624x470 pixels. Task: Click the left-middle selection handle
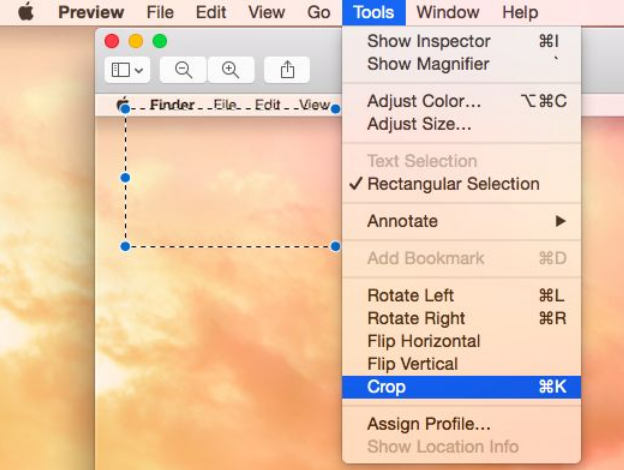[125, 178]
